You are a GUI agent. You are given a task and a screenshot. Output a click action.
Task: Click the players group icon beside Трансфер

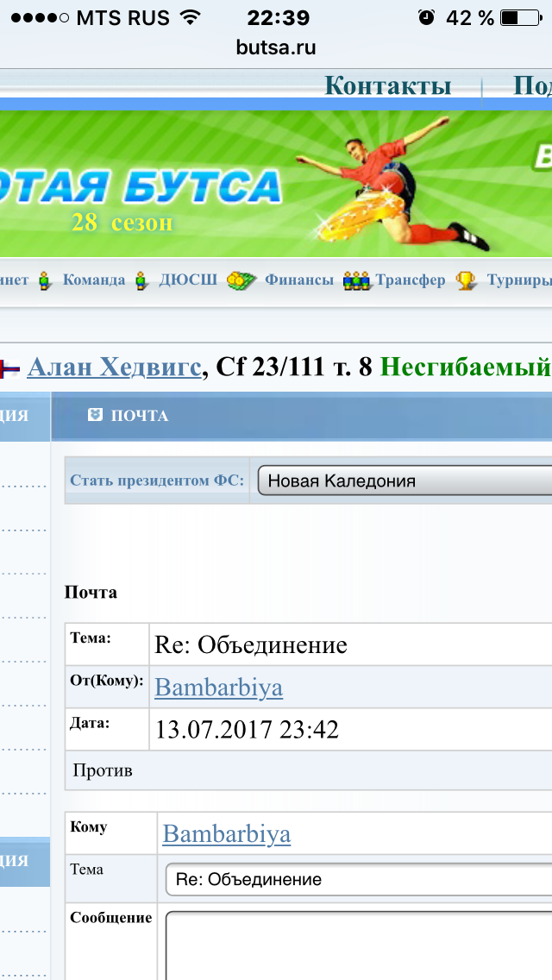click(357, 280)
